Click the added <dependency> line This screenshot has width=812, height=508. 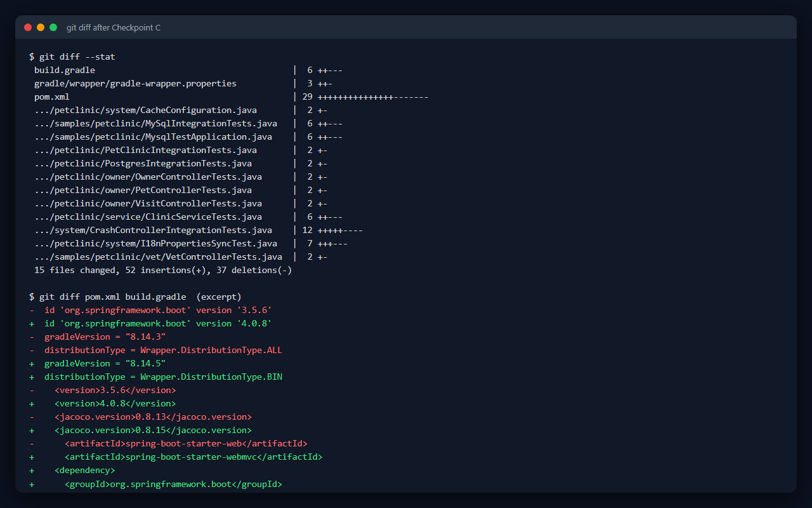(72, 470)
